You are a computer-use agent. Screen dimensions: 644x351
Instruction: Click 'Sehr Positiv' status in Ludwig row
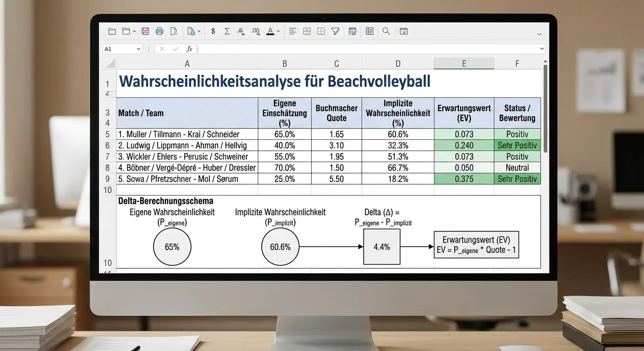tap(517, 145)
